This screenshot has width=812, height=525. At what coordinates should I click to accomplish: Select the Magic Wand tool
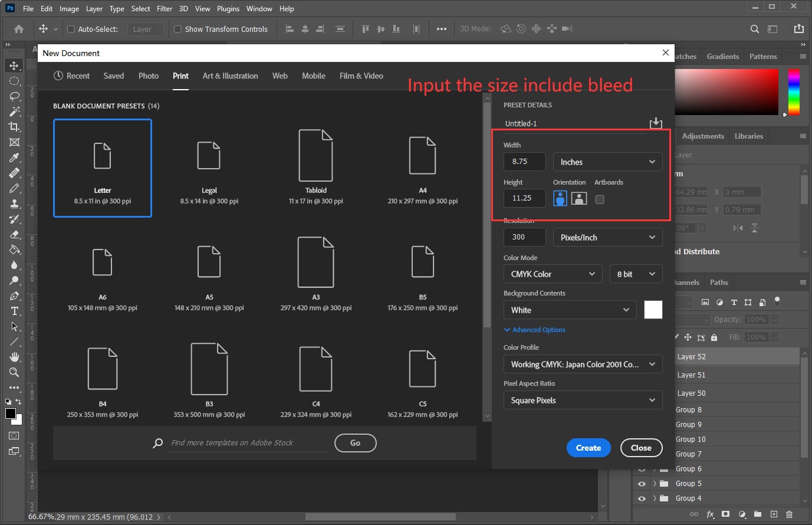14,111
